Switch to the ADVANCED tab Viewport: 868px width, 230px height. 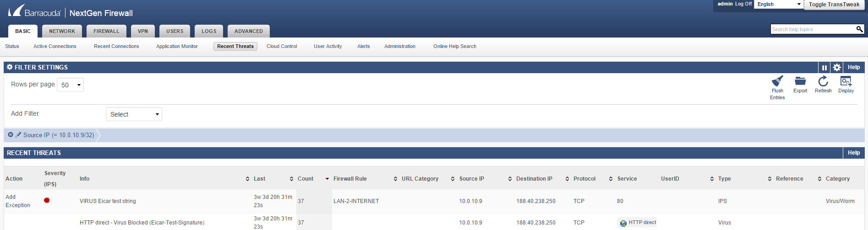[249, 31]
